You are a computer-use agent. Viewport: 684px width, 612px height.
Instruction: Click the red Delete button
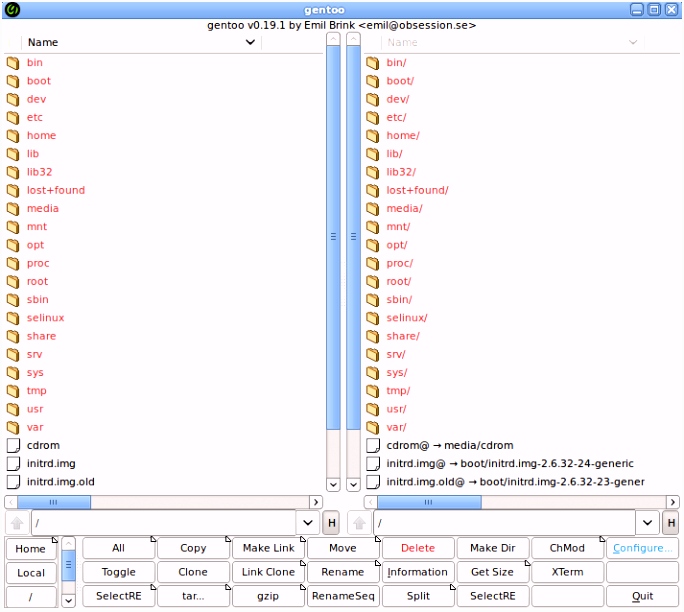click(x=418, y=548)
